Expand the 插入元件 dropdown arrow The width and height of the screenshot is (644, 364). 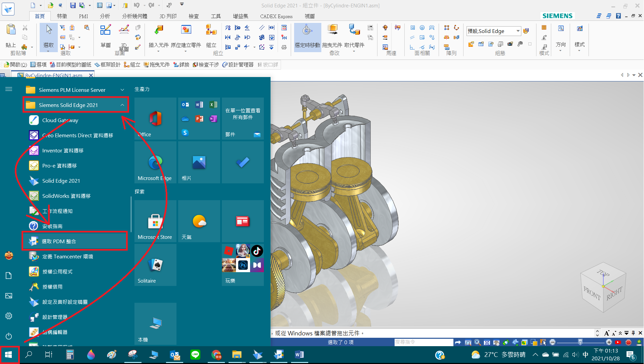tap(158, 51)
